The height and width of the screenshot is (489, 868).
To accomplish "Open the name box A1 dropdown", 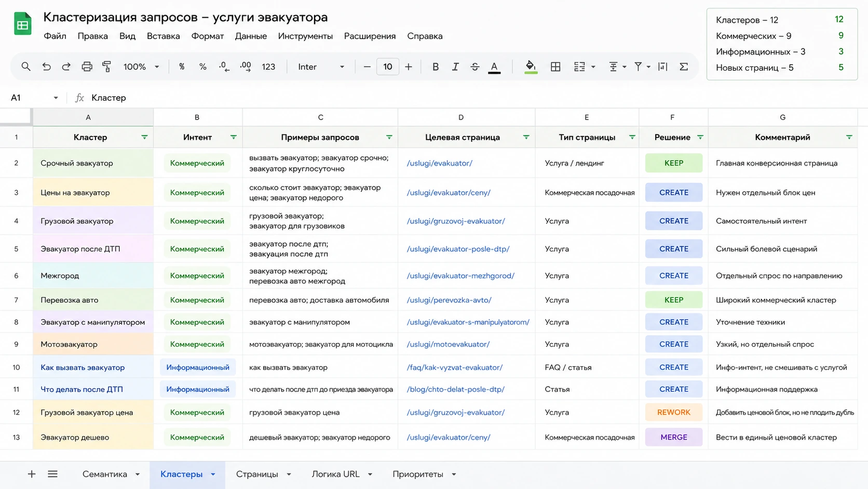I will [56, 98].
